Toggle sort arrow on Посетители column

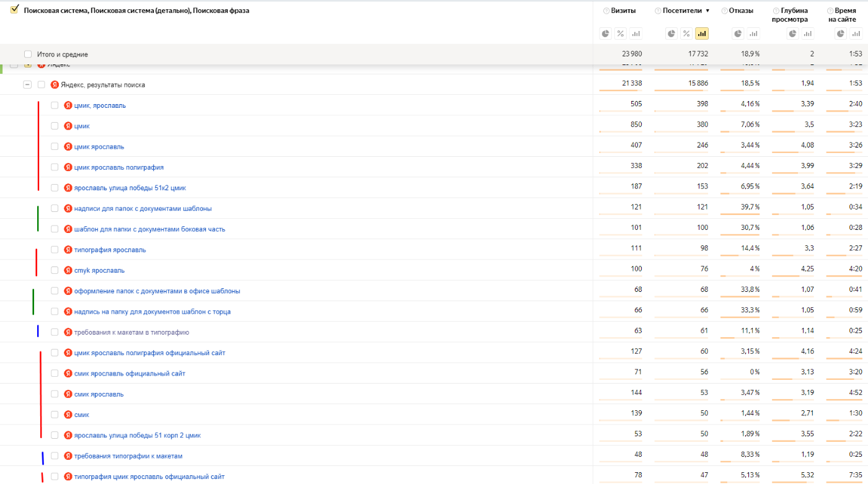707,11
